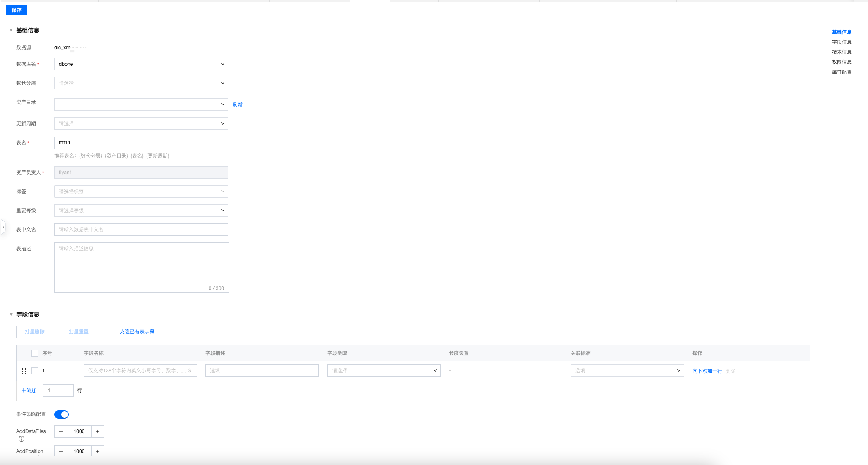Collapse left sidebar with arrow handle
Viewport: 868px width, 465px height.
[3, 227]
